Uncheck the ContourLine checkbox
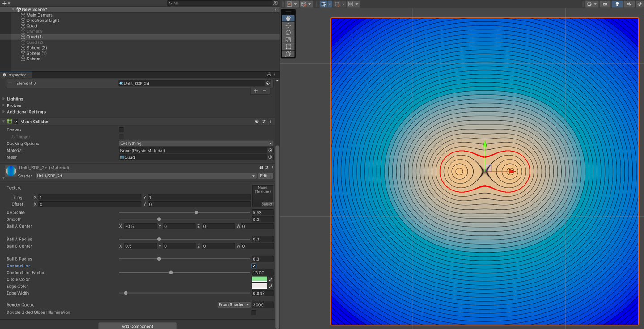This screenshot has width=644, height=329. (254, 266)
